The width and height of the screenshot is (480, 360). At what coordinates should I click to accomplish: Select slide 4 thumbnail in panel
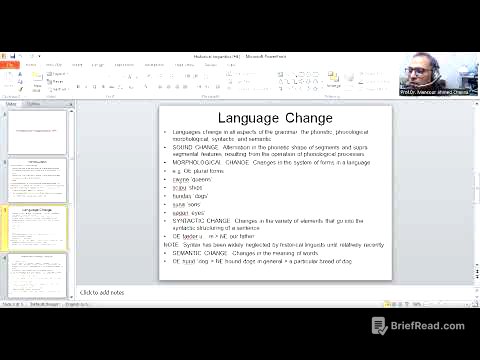click(37, 276)
